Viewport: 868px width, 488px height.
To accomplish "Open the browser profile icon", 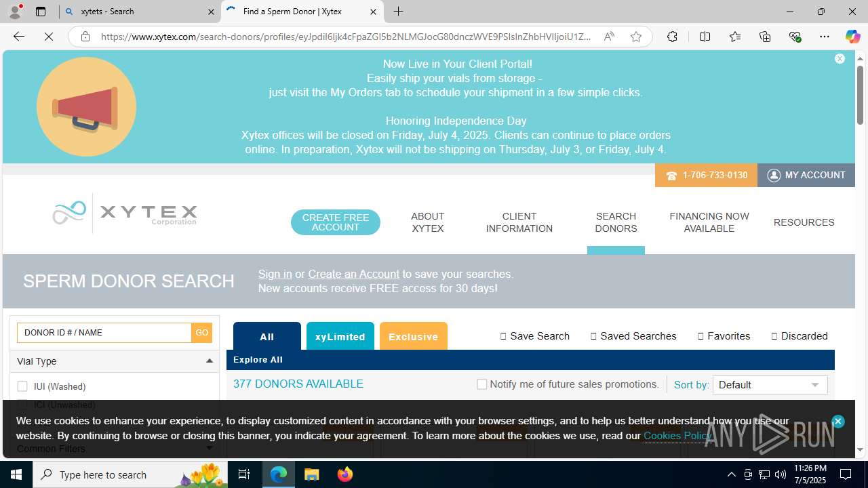I will [x=15, y=12].
